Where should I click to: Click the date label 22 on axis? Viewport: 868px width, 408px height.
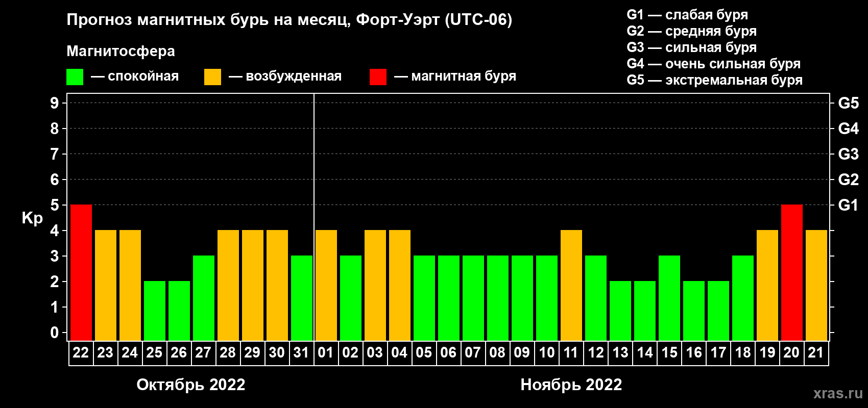(81, 353)
